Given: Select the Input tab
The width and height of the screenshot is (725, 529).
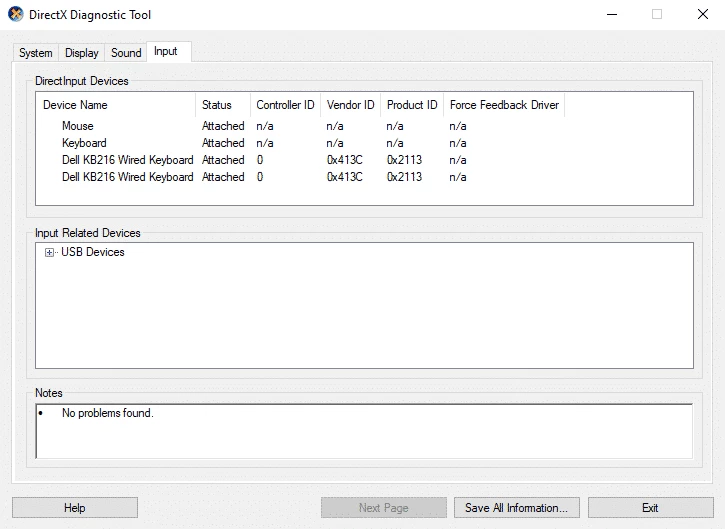Looking at the screenshot, I should click(166, 52).
